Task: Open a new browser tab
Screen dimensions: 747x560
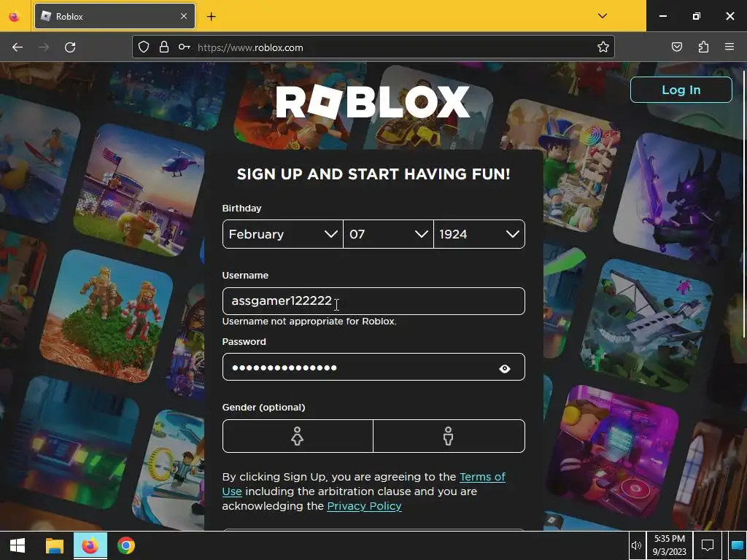Action: click(x=211, y=17)
